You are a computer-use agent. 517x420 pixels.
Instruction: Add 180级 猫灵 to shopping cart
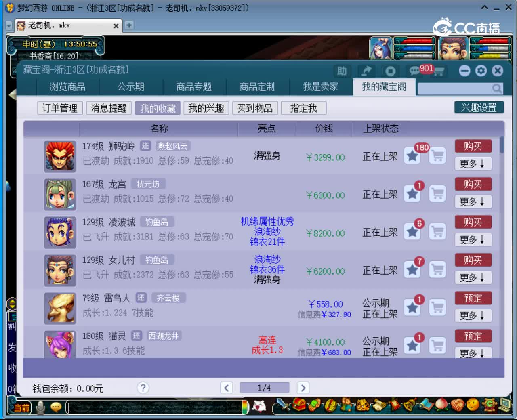[x=437, y=346]
